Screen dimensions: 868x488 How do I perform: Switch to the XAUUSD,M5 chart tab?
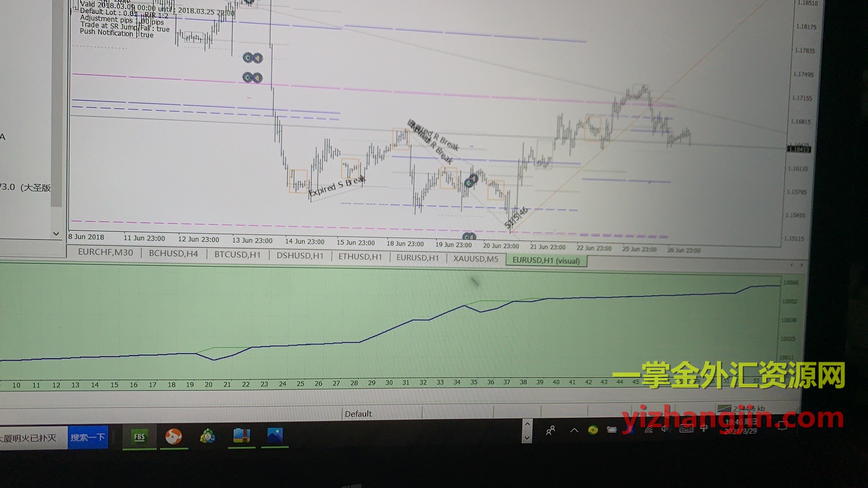pos(476,259)
